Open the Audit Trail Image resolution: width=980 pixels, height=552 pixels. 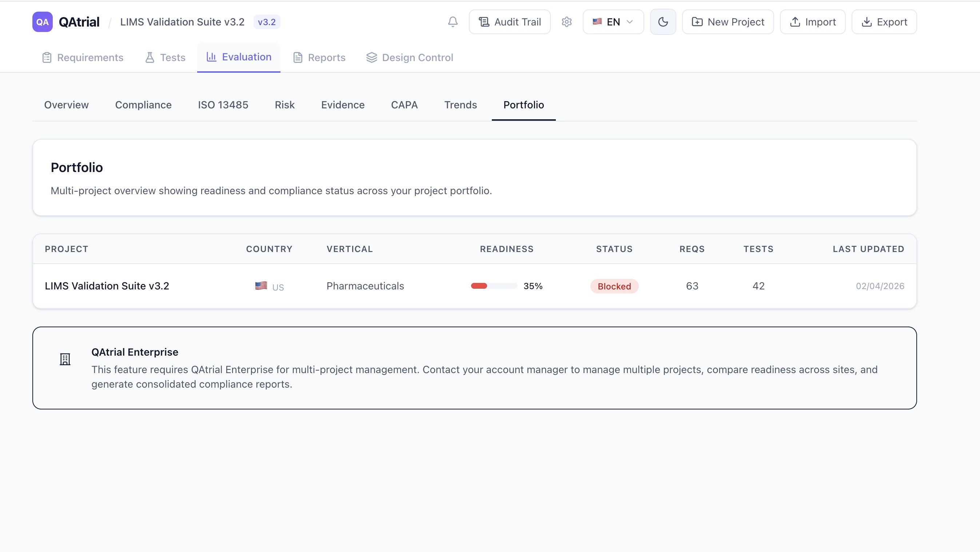click(x=509, y=22)
